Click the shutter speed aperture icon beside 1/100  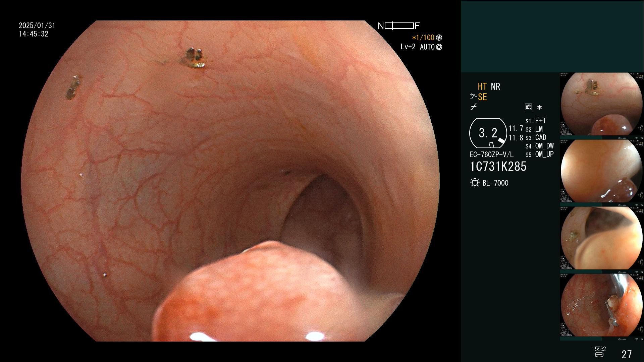(439, 38)
